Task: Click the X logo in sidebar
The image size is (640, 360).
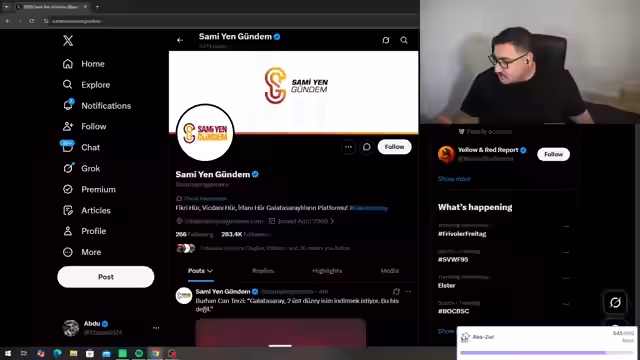Action: 68,40
